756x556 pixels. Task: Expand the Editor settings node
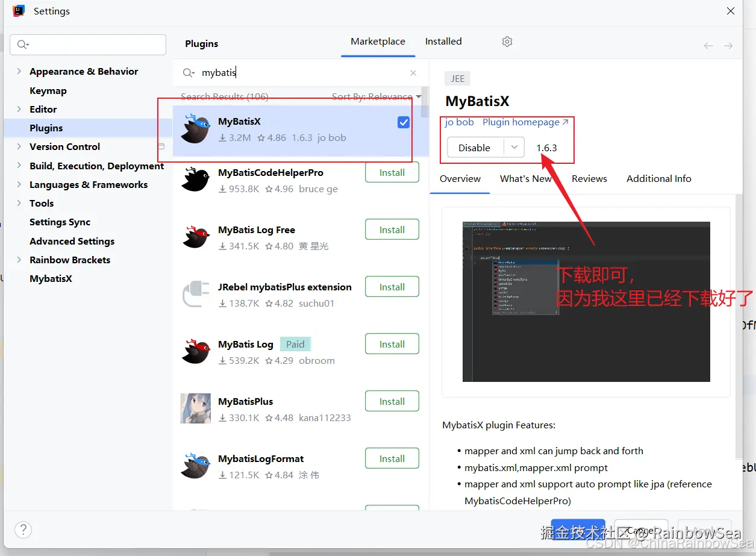click(19, 109)
